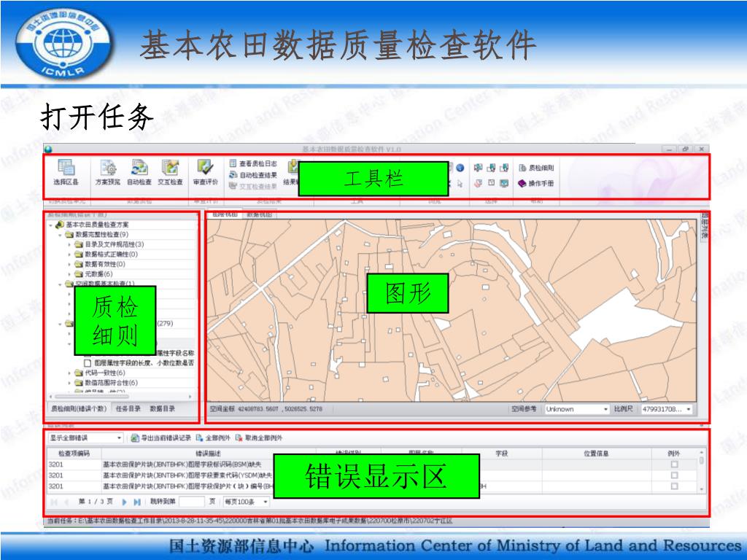
Task: Expand the 数据有效性(0) node
Action: click(69, 264)
